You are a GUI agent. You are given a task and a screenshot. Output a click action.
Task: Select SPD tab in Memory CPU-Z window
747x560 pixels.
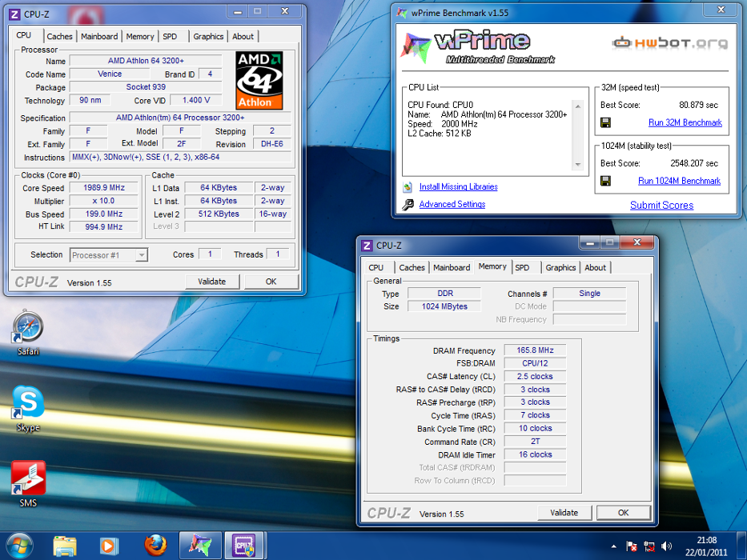click(x=522, y=268)
